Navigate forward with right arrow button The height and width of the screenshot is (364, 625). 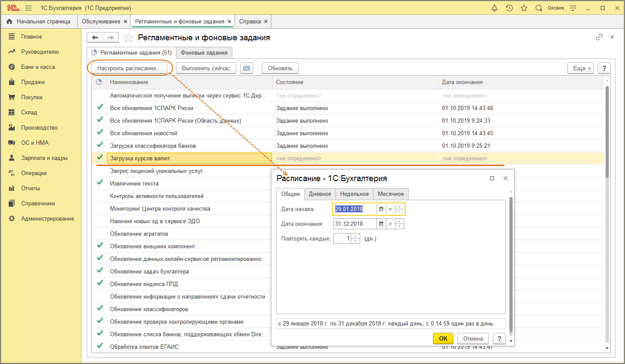tap(111, 38)
